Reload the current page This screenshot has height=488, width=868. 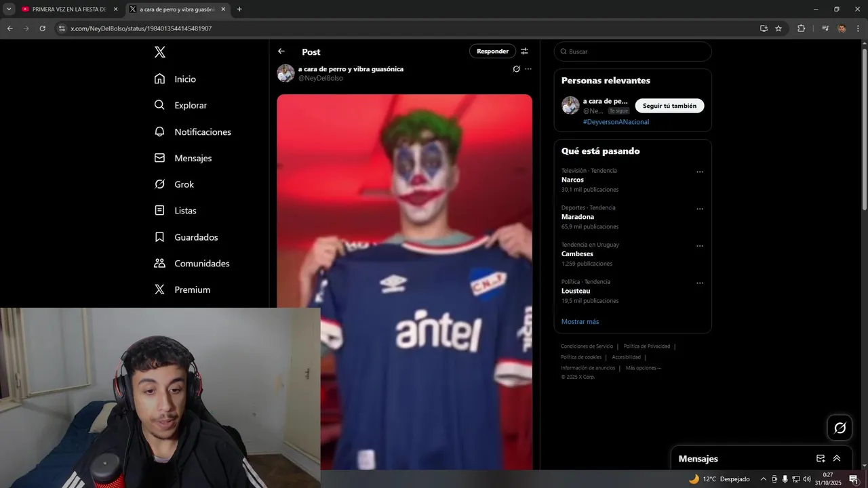(x=43, y=28)
